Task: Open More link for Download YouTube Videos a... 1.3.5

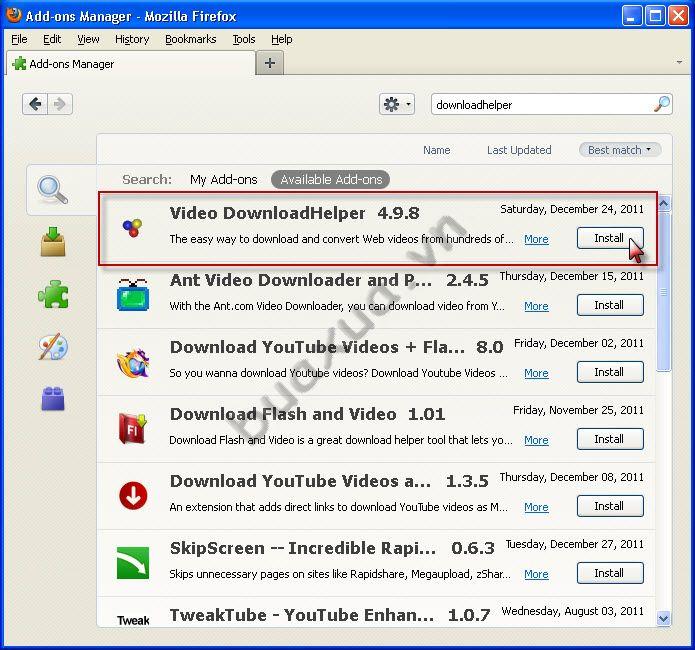Action: [536, 507]
